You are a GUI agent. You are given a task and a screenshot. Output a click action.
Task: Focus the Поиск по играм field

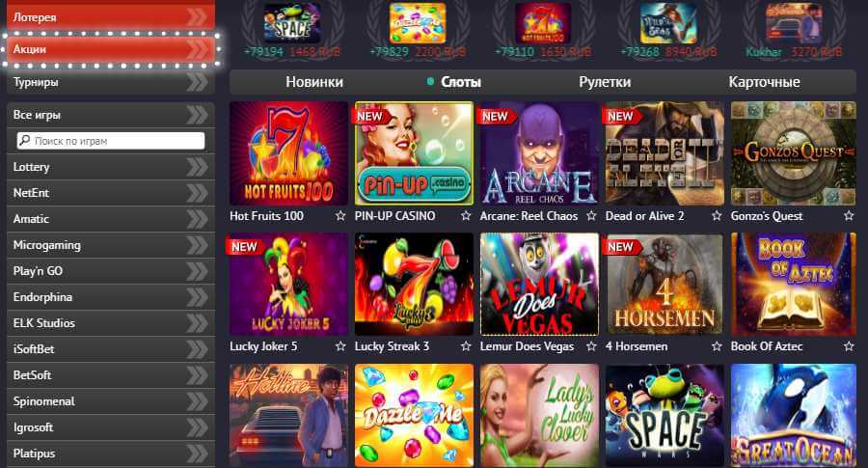tap(111, 141)
